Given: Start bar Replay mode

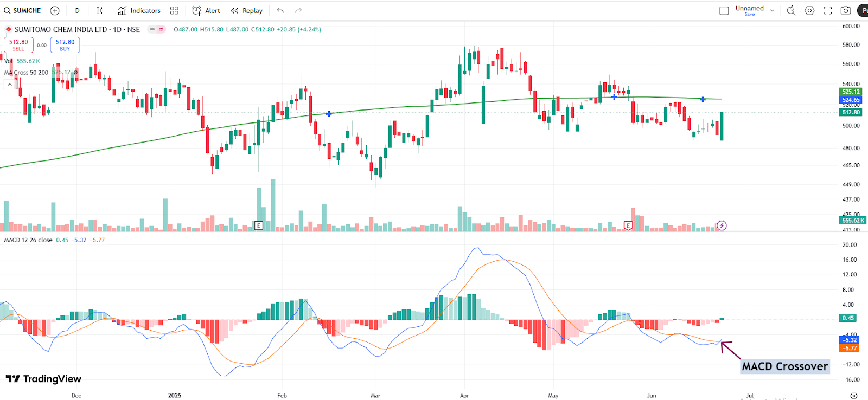Looking at the screenshot, I should [247, 10].
